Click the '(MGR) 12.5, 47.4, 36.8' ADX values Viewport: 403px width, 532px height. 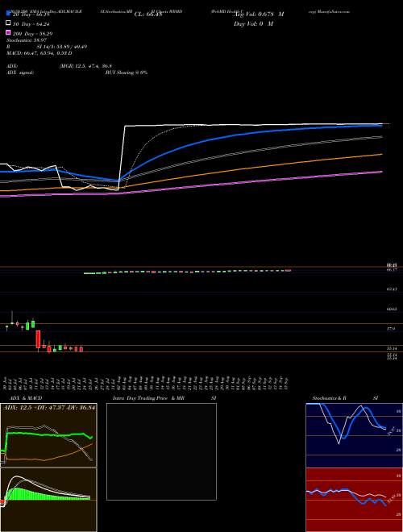pyautogui.click(x=85, y=66)
